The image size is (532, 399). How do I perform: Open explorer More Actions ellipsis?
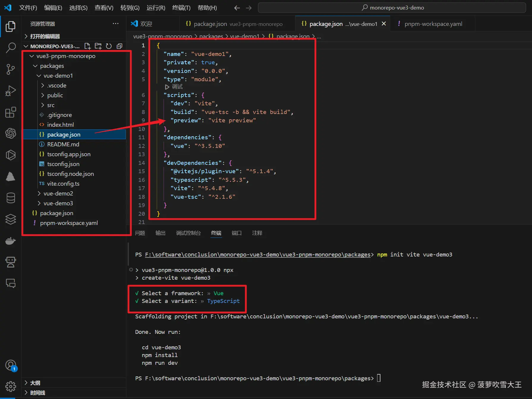click(116, 24)
